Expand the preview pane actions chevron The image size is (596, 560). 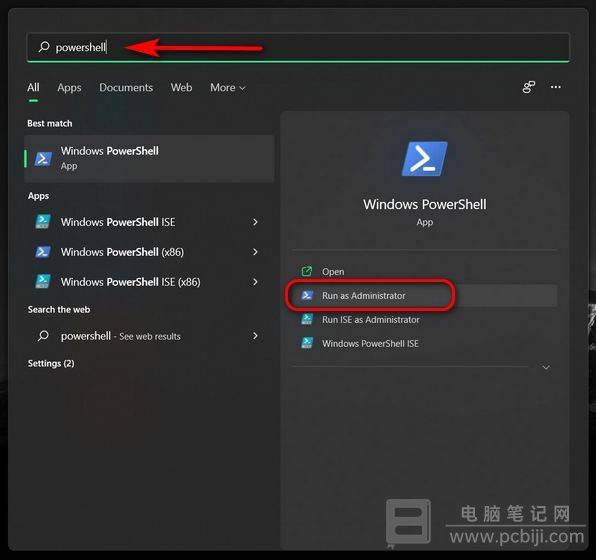[546, 367]
